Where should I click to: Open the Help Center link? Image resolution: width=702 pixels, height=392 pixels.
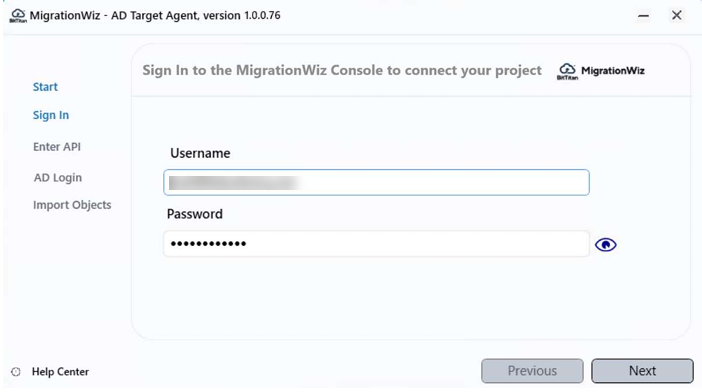(x=60, y=372)
